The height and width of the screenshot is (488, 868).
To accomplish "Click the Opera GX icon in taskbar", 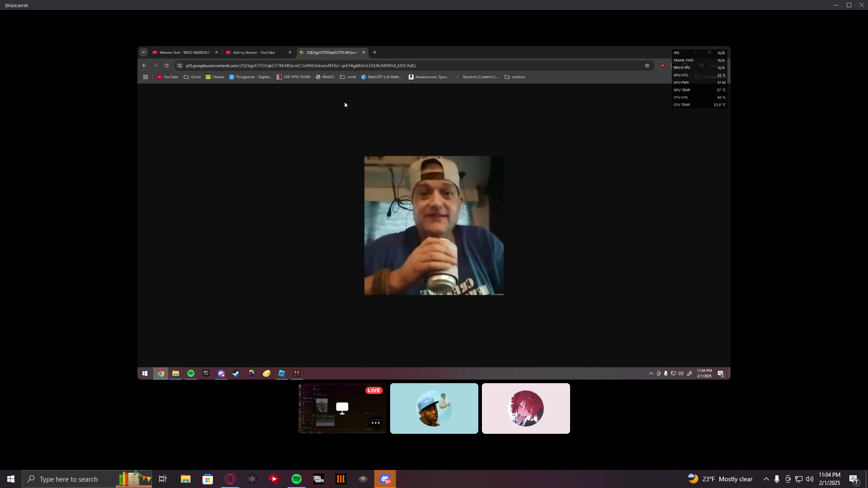I will click(x=230, y=479).
